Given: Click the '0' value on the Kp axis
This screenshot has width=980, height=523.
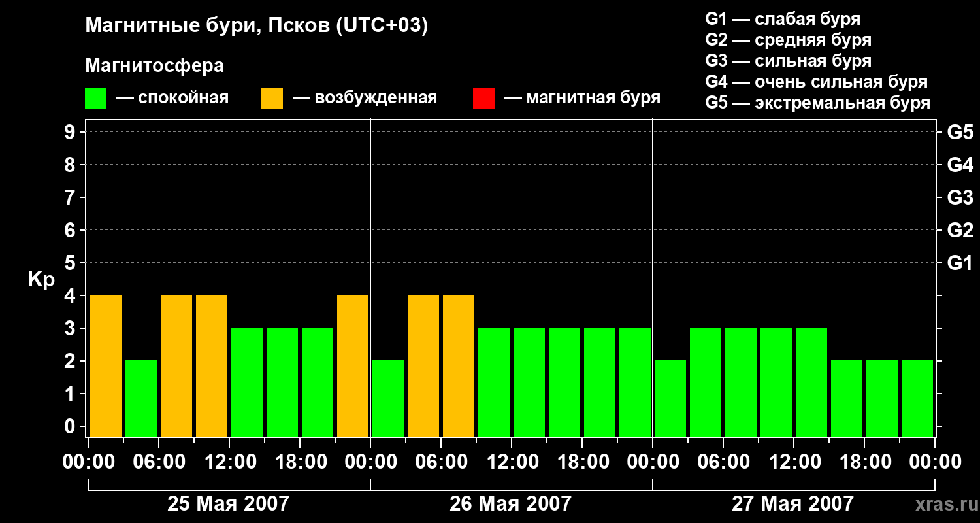Looking at the screenshot, I should point(71,426).
